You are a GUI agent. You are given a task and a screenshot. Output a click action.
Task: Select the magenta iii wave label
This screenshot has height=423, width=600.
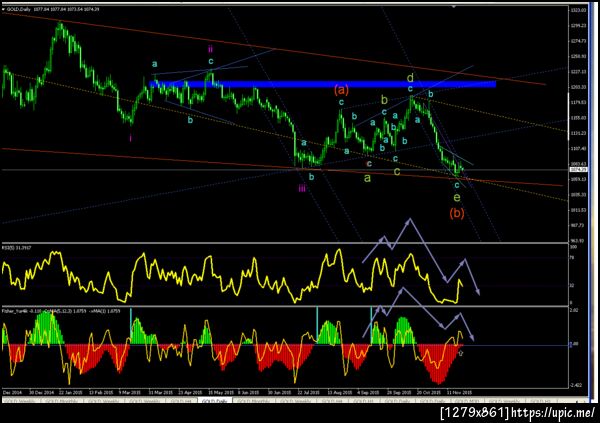point(302,188)
